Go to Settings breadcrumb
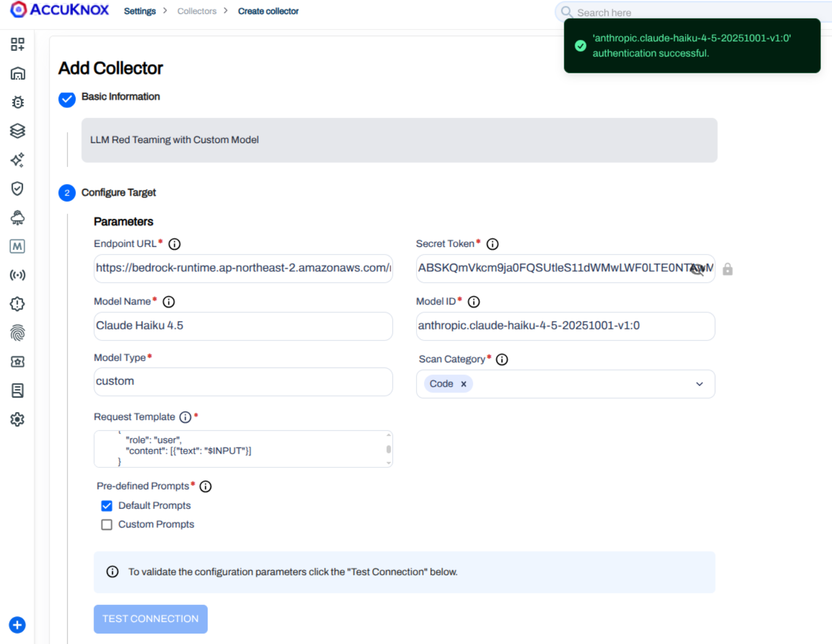 click(140, 11)
